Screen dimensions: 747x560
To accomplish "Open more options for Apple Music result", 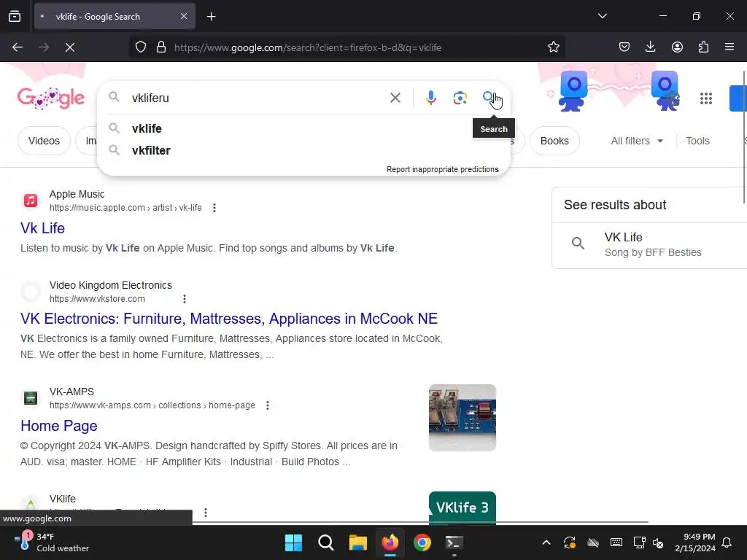I will (x=214, y=208).
